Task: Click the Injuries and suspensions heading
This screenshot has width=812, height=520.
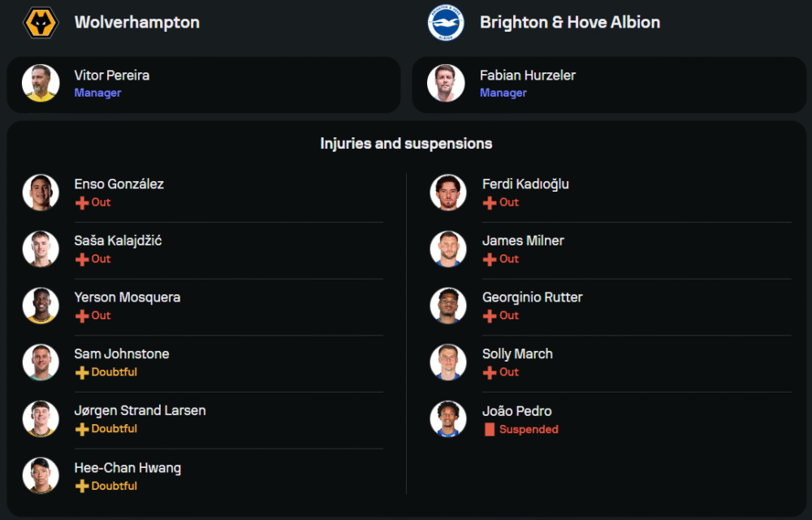Action: (x=406, y=144)
